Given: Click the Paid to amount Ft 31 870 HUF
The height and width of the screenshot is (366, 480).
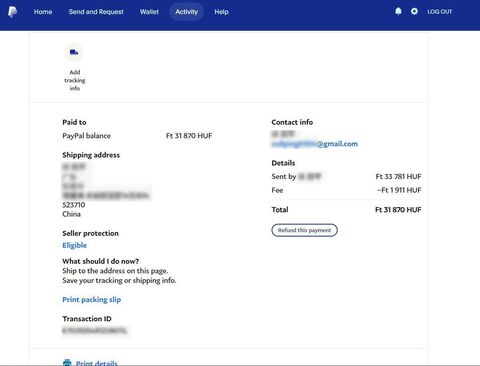Looking at the screenshot, I should 189,136.
